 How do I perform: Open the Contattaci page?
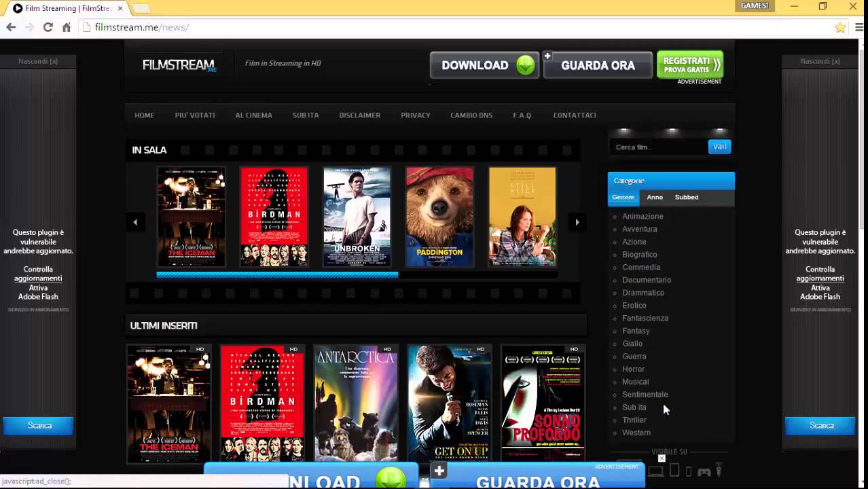coord(575,115)
